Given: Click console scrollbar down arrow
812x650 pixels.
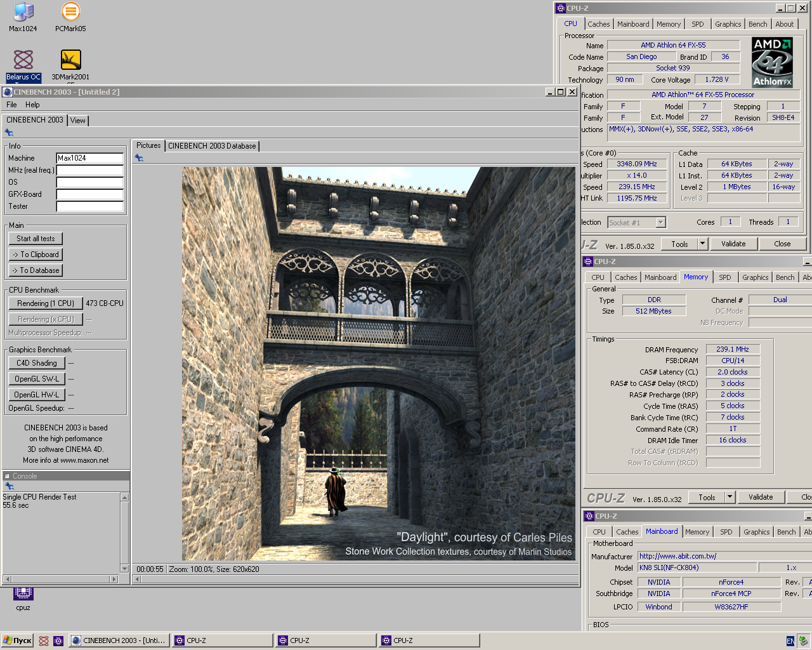Looking at the screenshot, I should (124, 568).
